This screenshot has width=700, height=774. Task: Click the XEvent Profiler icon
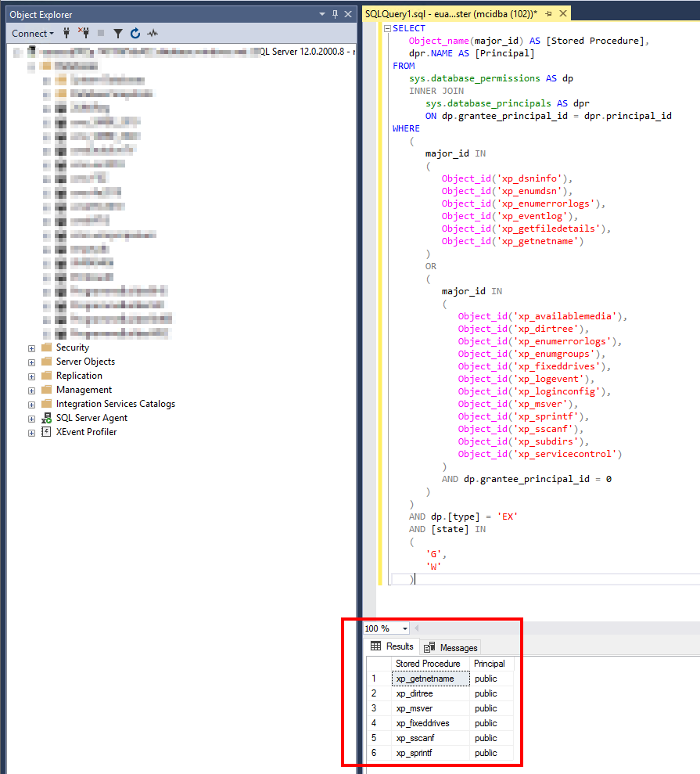click(46, 432)
